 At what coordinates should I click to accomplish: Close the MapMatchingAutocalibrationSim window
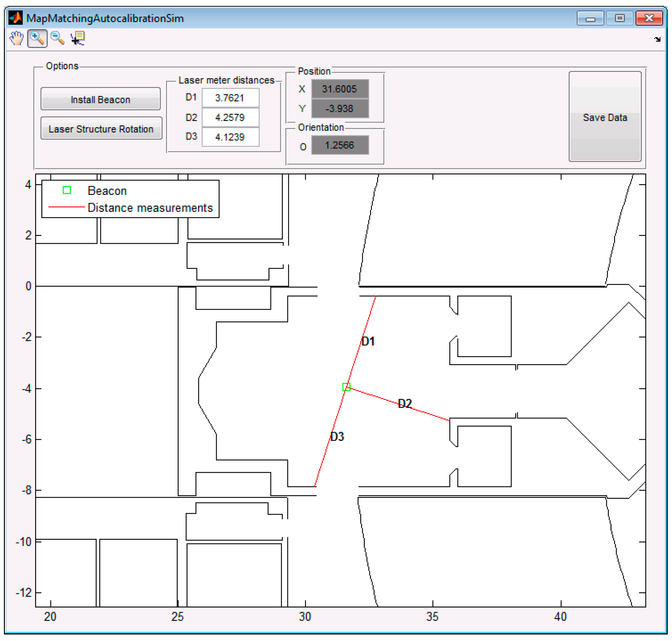click(x=649, y=18)
